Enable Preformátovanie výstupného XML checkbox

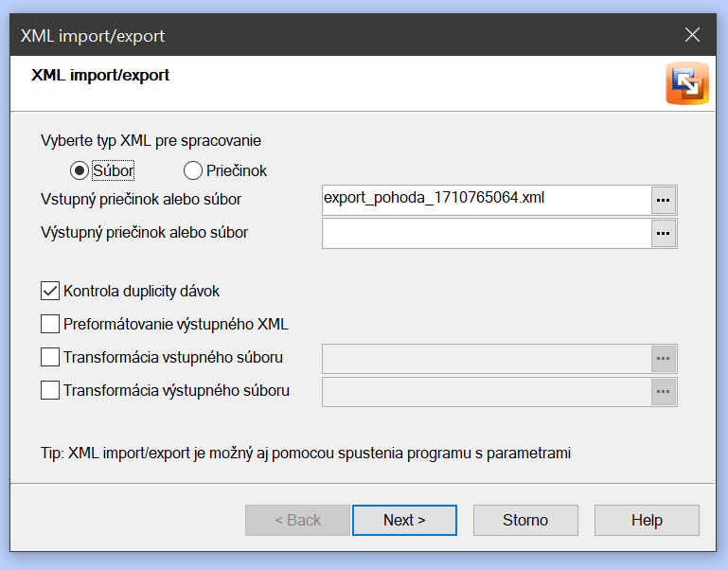(51, 325)
